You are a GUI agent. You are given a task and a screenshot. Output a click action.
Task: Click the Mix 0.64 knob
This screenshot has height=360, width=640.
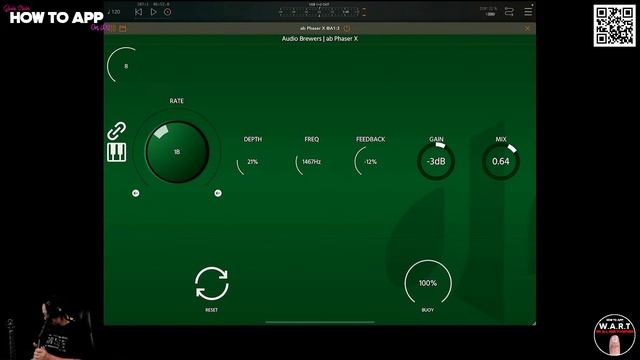pyautogui.click(x=501, y=161)
